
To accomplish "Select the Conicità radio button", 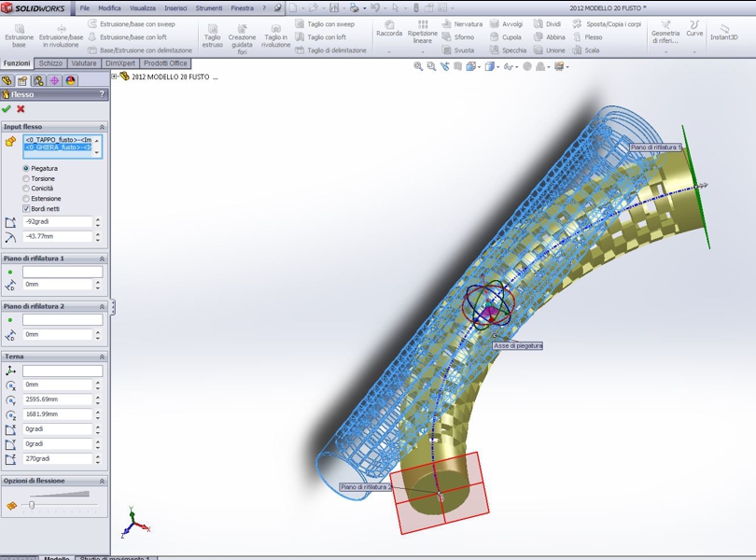I will click(26, 189).
